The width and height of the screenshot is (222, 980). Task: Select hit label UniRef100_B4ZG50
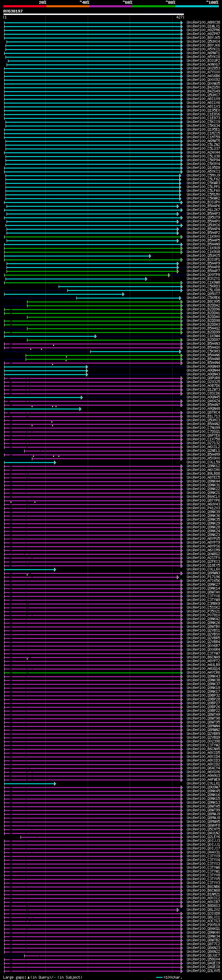click(x=203, y=88)
